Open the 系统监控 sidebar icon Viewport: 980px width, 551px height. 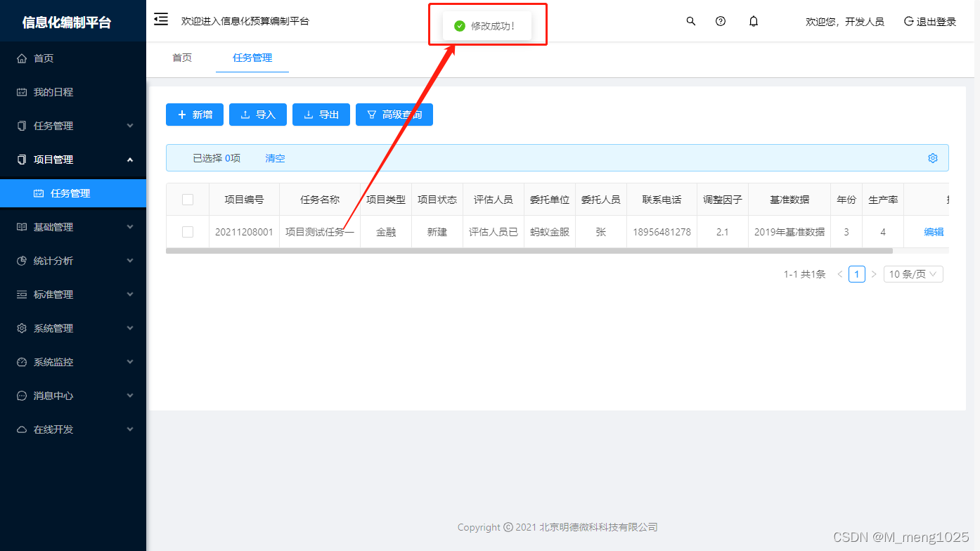coord(21,361)
